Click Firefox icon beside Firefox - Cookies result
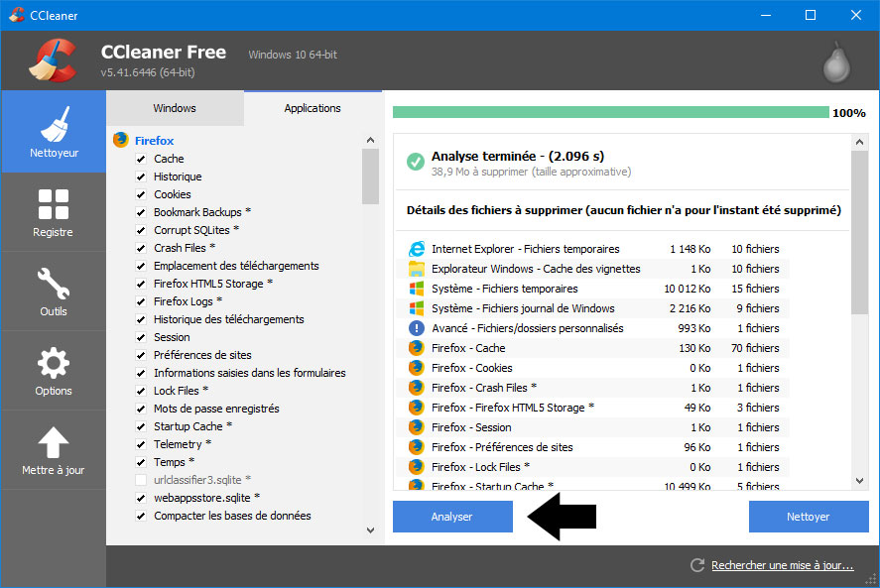880x588 pixels. [417, 368]
